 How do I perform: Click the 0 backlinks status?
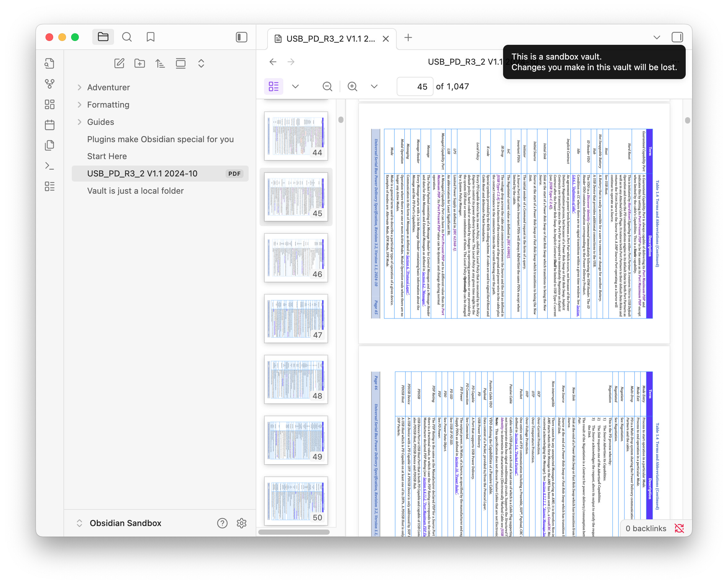click(x=646, y=528)
